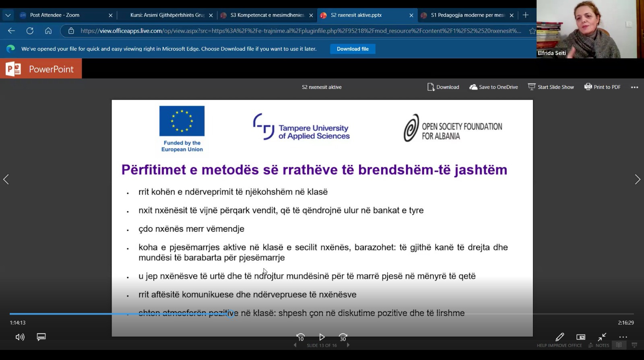This screenshot has height=360, width=644.
Task: Open PowerPoint more options ellipsis
Action: 635,87
